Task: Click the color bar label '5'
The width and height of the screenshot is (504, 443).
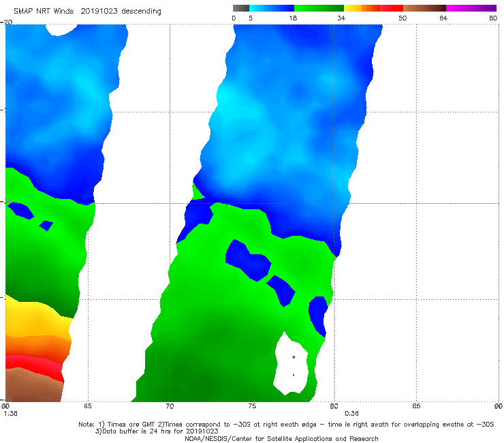Action: pos(251,18)
